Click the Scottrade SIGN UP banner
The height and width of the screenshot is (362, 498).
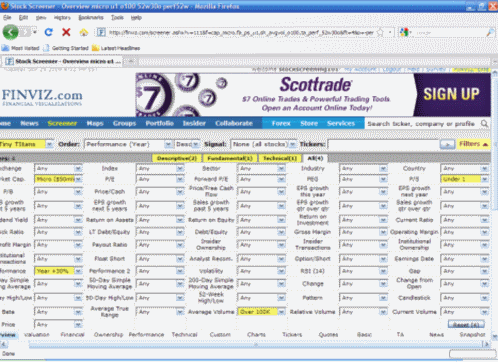click(452, 95)
